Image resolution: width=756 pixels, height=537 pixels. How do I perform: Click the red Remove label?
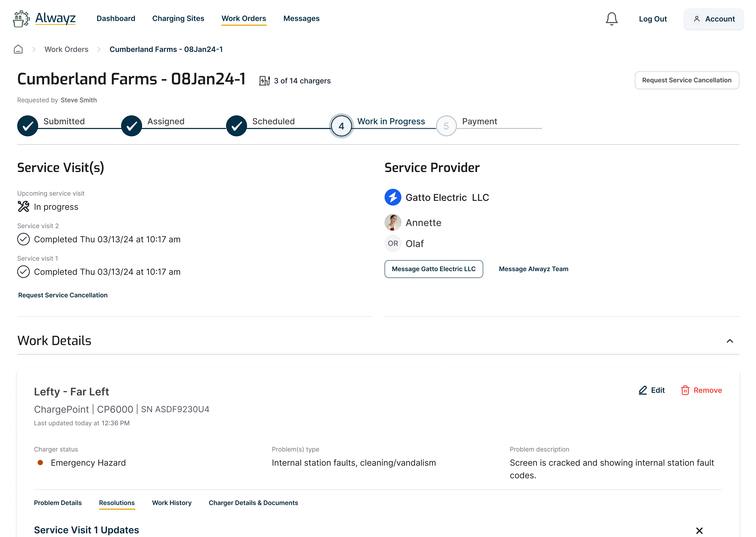point(708,390)
